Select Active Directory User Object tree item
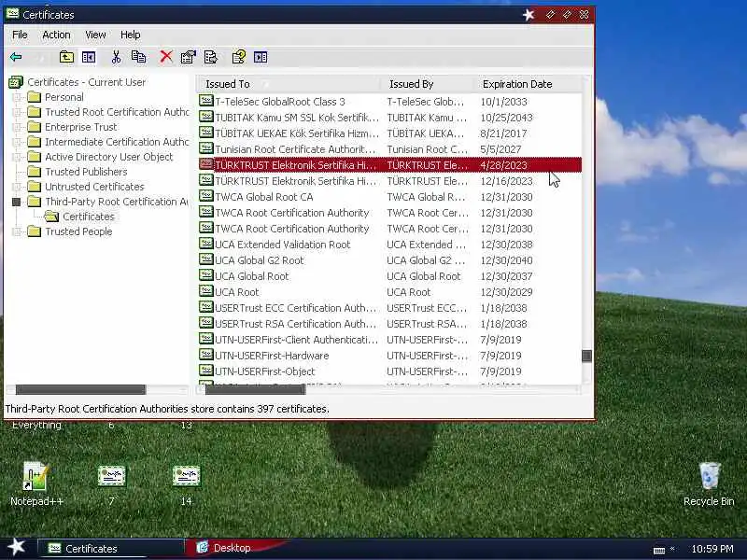The height and width of the screenshot is (560, 747). [x=108, y=157]
